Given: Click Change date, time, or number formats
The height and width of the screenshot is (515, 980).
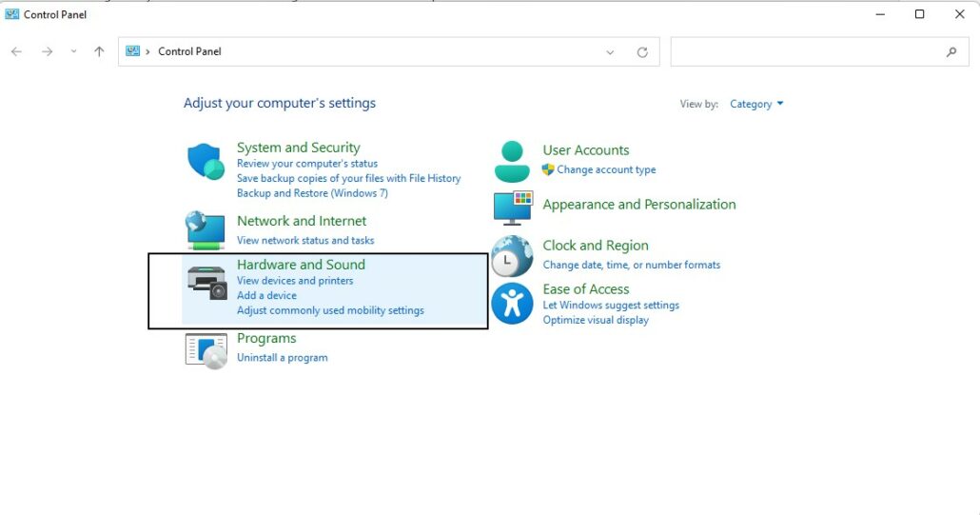Looking at the screenshot, I should [x=631, y=265].
